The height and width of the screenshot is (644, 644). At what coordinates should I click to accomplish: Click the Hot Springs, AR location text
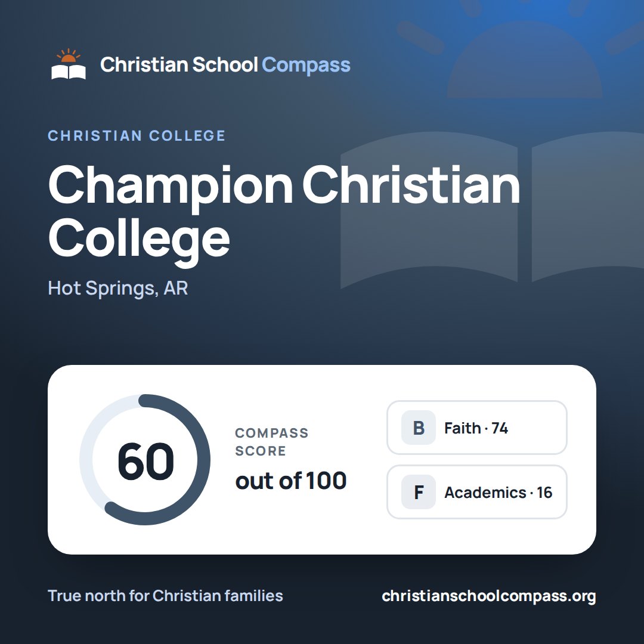[x=118, y=289]
